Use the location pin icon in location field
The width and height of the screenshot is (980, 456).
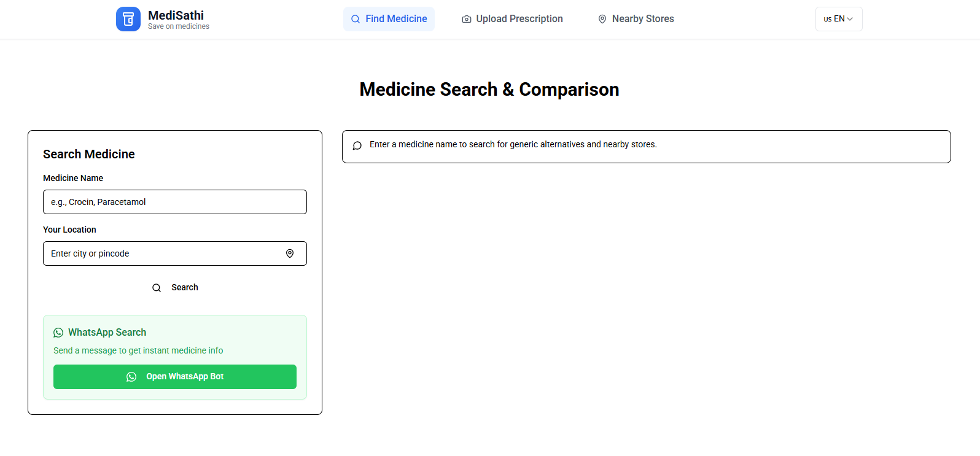click(x=290, y=253)
